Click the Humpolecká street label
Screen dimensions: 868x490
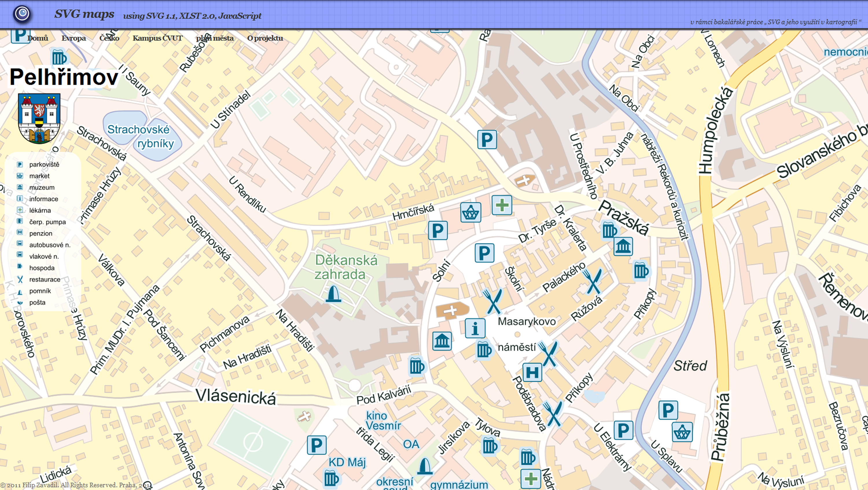pos(716,130)
